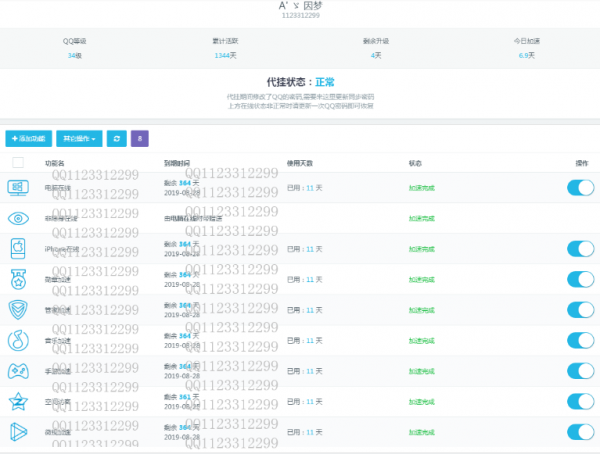This screenshot has height=454, width=600.
Task: Turn off the 管家加速 switch
Action: (x=580, y=310)
